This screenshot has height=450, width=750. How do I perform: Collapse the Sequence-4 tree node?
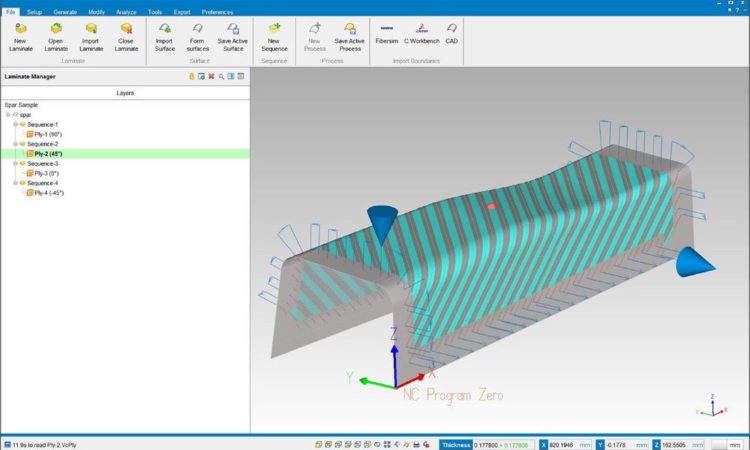click(x=15, y=183)
